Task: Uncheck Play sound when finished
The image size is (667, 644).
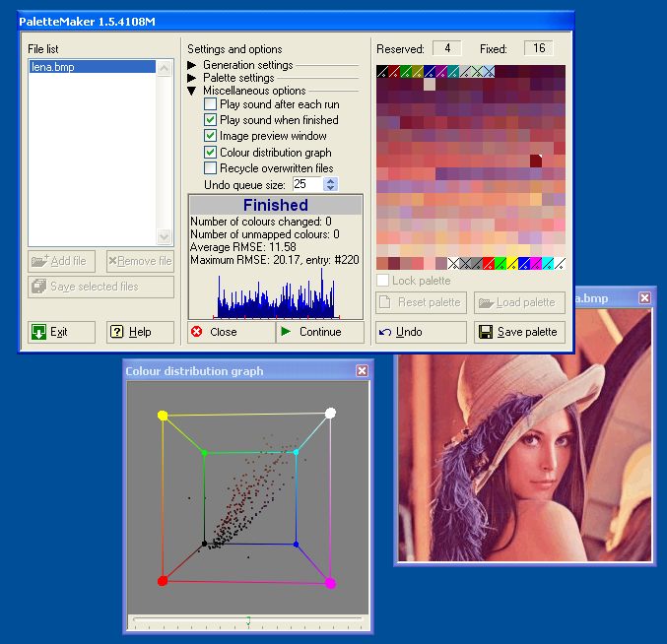Action: [210, 120]
